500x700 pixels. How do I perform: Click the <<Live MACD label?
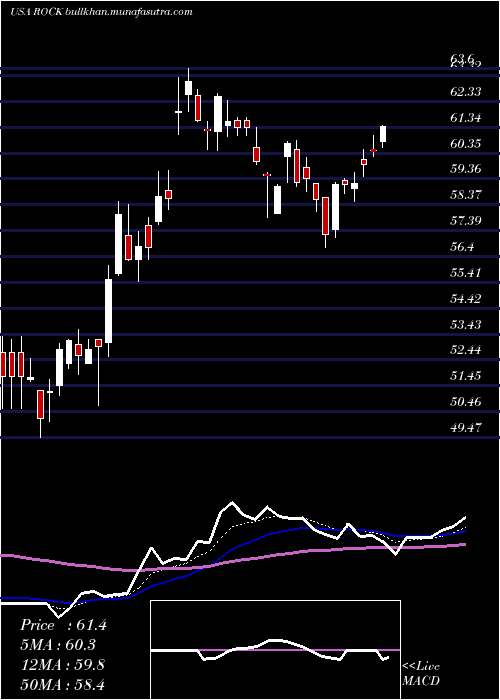(x=421, y=674)
